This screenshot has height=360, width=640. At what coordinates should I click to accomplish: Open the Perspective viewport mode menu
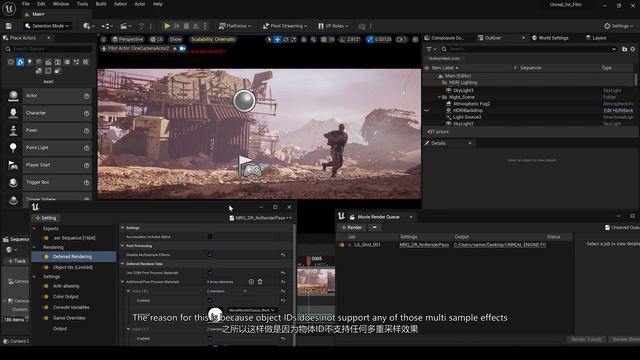click(x=128, y=39)
